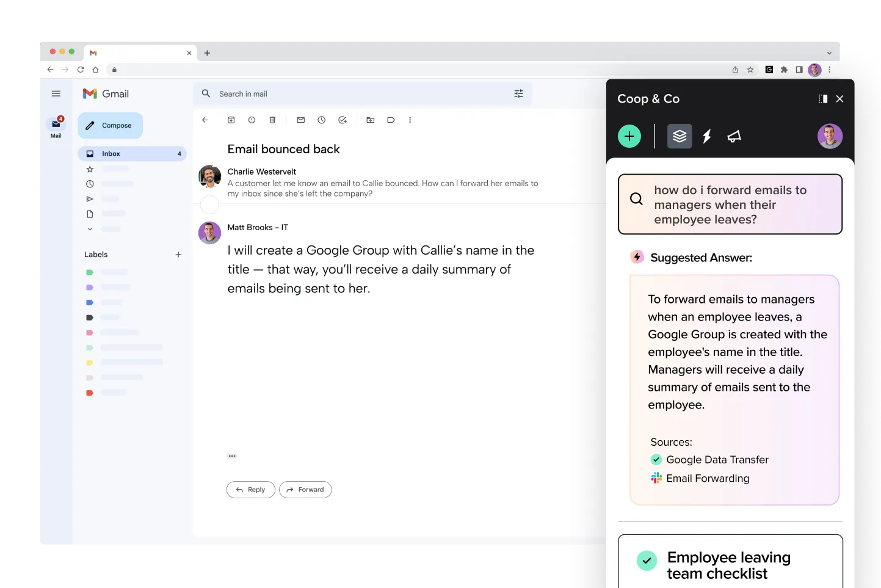The height and width of the screenshot is (588, 881).
Task: Archive the email using the toolbar icon
Action: click(x=231, y=120)
